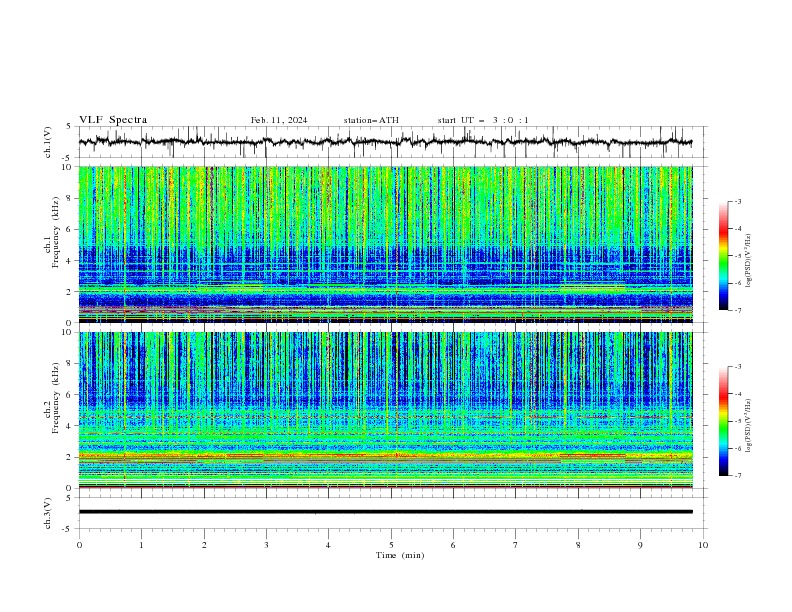Click the flat ch.3 voltage trace

tap(385, 512)
